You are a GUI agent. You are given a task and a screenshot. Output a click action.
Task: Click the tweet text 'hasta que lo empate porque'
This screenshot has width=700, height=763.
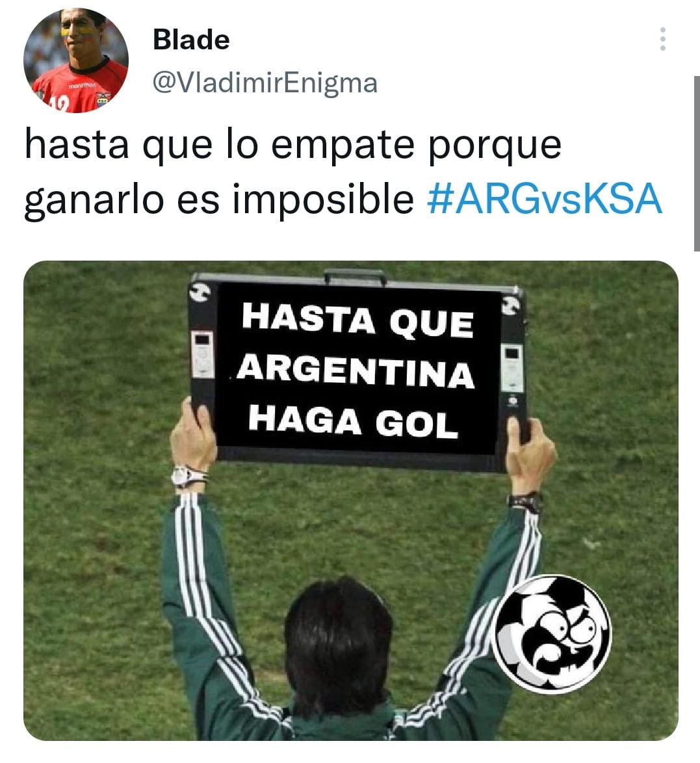coord(293,146)
